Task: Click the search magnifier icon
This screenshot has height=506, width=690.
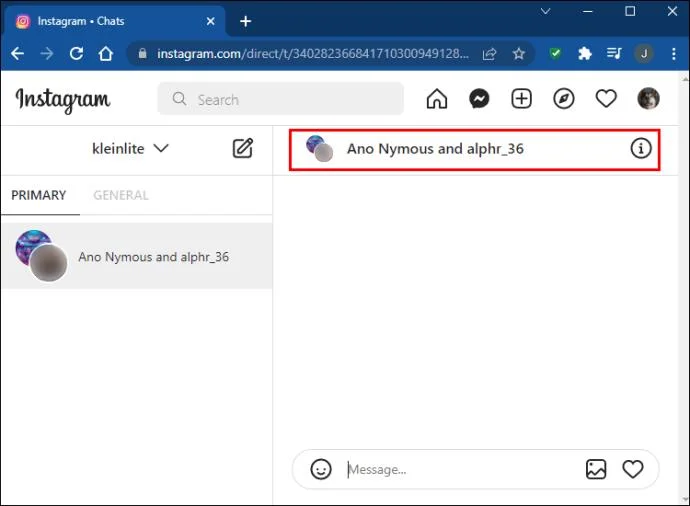Action: tap(179, 99)
